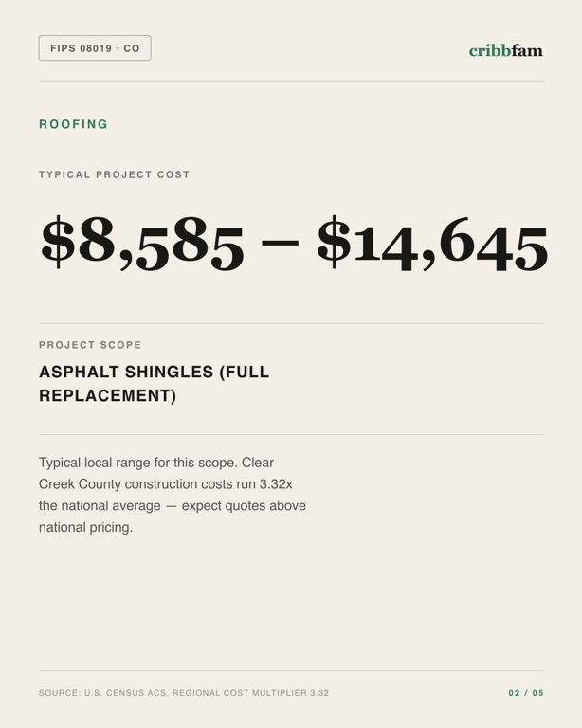Click the divider line above PROJECT SCOPE
The width and height of the screenshot is (582, 728).
[291, 323]
